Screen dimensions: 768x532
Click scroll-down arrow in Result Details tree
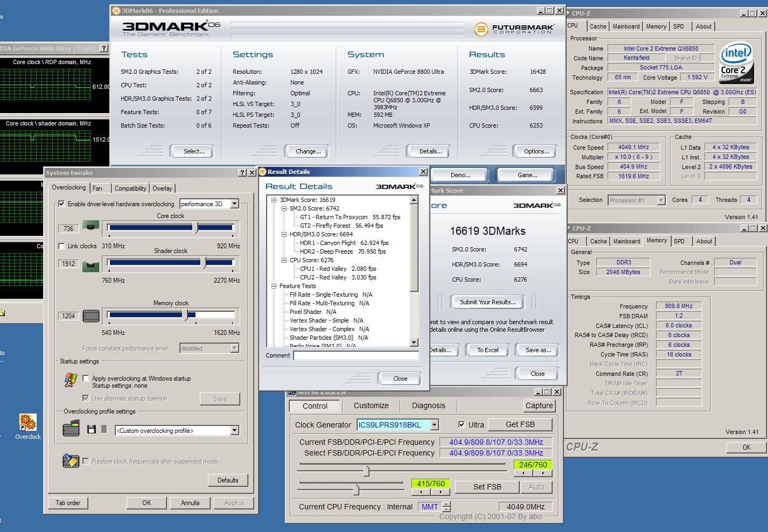coord(414,342)
